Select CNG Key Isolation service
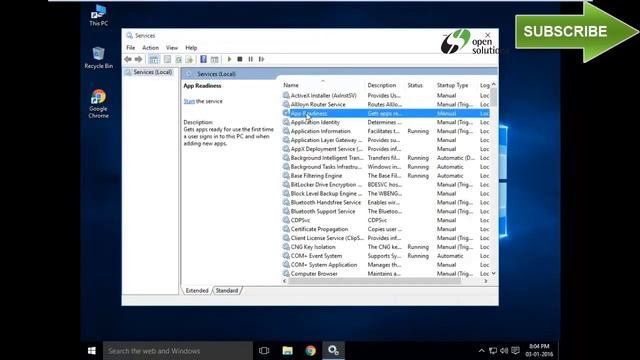This screenshot has width=640, height=360. click(385, 247)
